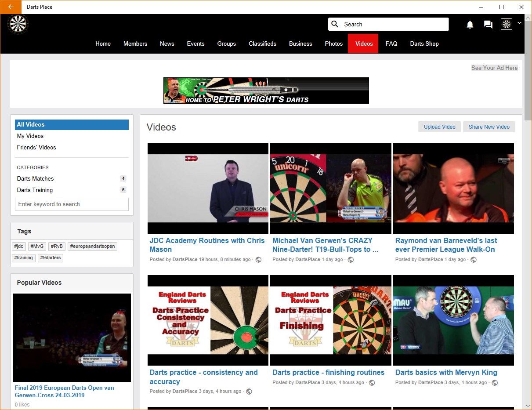
Task: Click the search magnifier icon
Action: [x=335, y=24]
